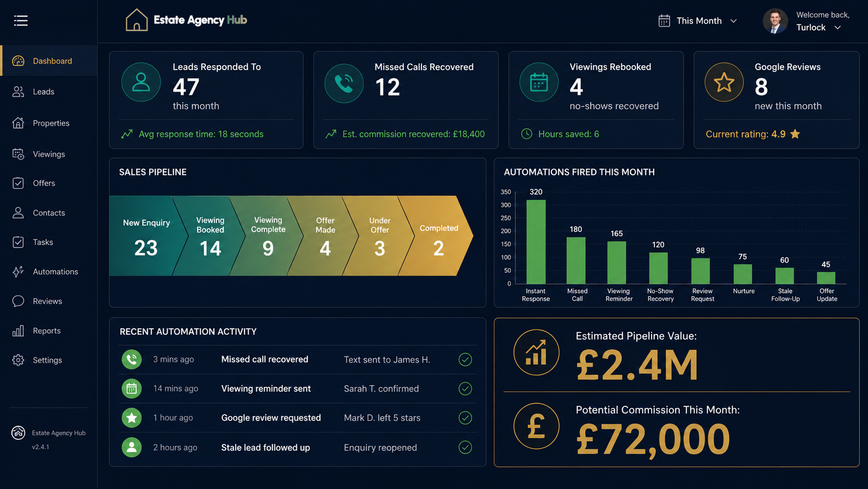Click the check mark for Stale lead followed up
Image resolution: width=868 pixels, height=489 pixels.
[x=465, y=447]
